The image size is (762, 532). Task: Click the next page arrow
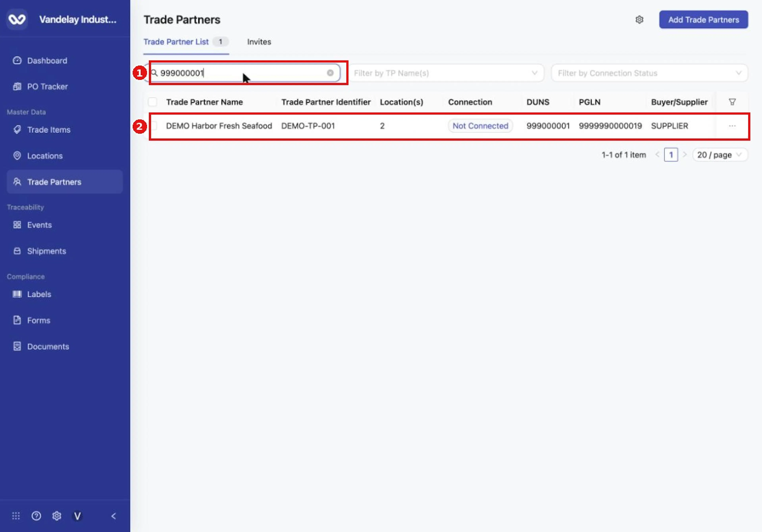coord(684,155)
